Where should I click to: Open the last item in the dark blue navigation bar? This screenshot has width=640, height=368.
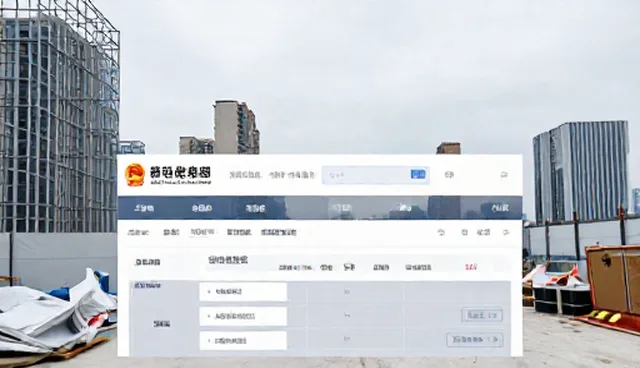pyautogui.click(x=500, y=208)
